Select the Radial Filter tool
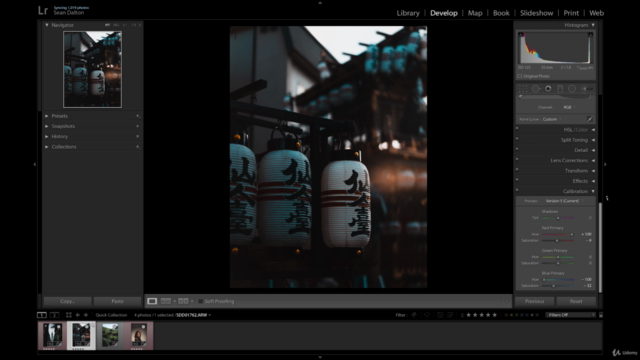640x360 pixels. 572,89
